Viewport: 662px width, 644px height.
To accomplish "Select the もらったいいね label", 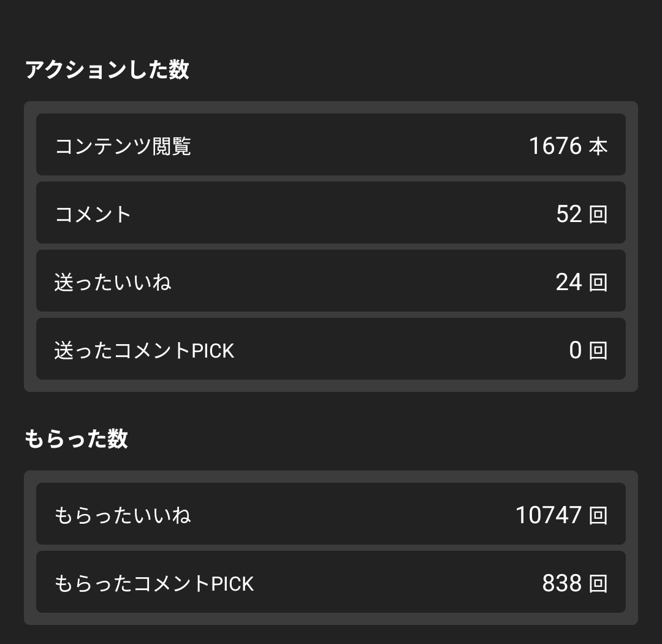I will pos(123,515).
